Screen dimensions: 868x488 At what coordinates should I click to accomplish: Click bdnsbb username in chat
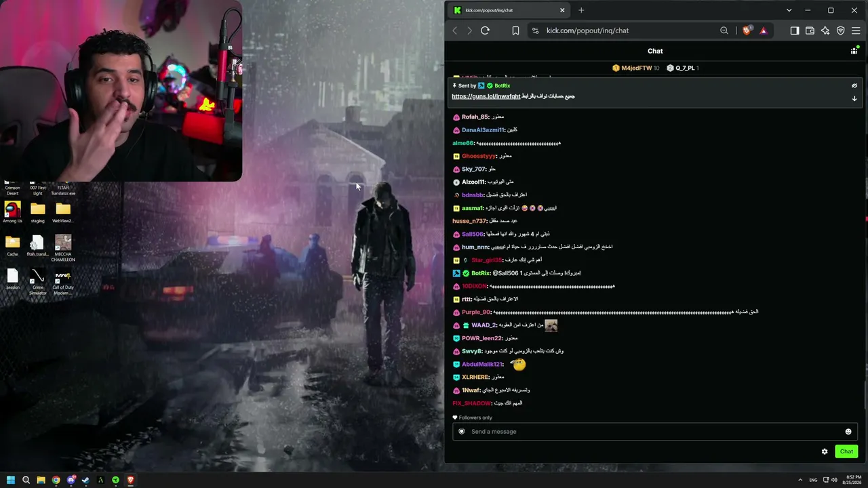pos(473,195)
